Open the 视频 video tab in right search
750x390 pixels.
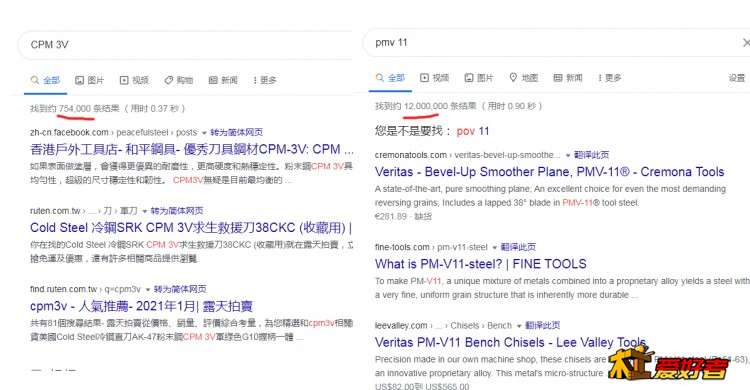(434, 78)
